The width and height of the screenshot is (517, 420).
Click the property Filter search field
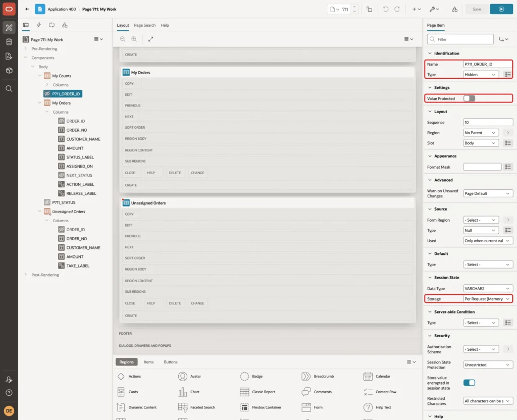460,39
